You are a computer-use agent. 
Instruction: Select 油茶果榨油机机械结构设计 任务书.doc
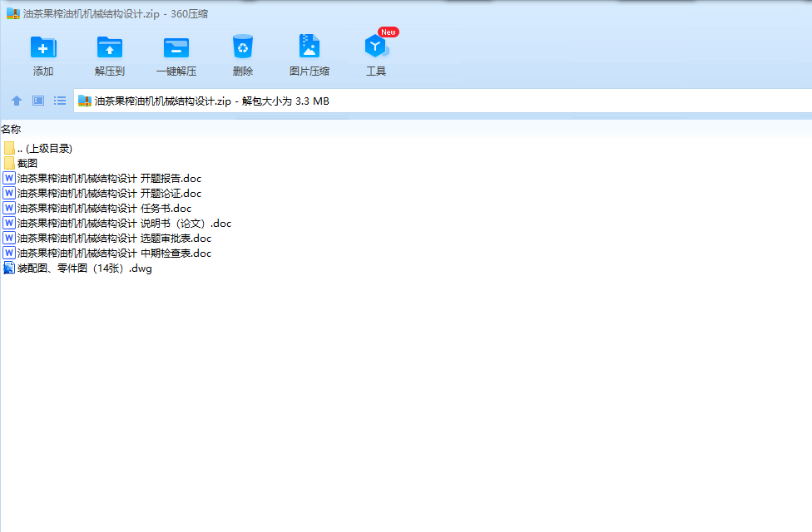coord(104,209)
